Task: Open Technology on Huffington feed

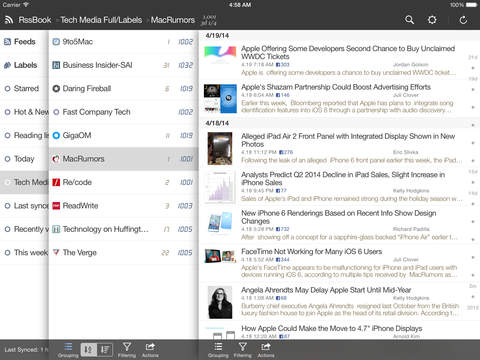Action: pyautogui.click(x=123, y=229)
